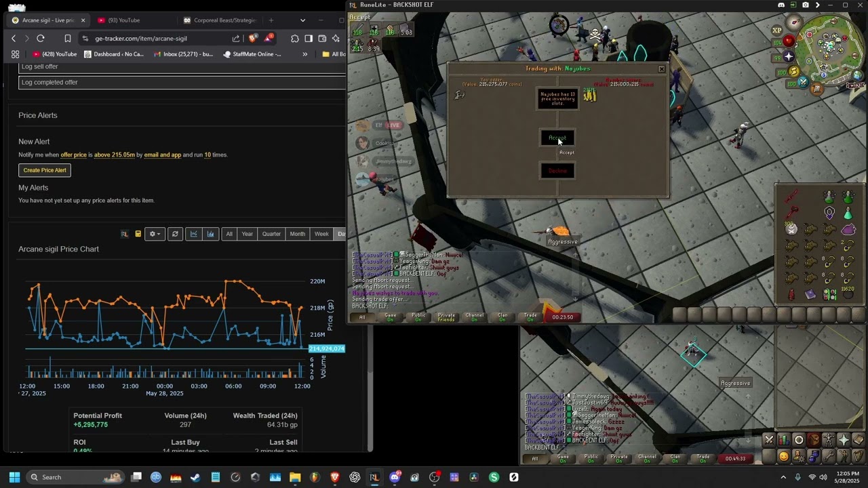Select the Year chart range
Viewport: 868px width, 488px height.
point(247,234)
